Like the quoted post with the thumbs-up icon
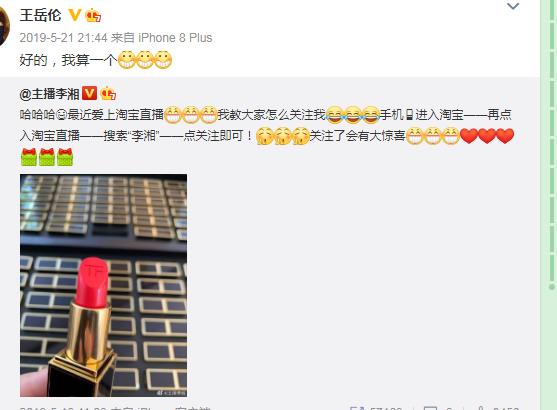The width and height of the screenshot is (557, 410). (481, 408)
